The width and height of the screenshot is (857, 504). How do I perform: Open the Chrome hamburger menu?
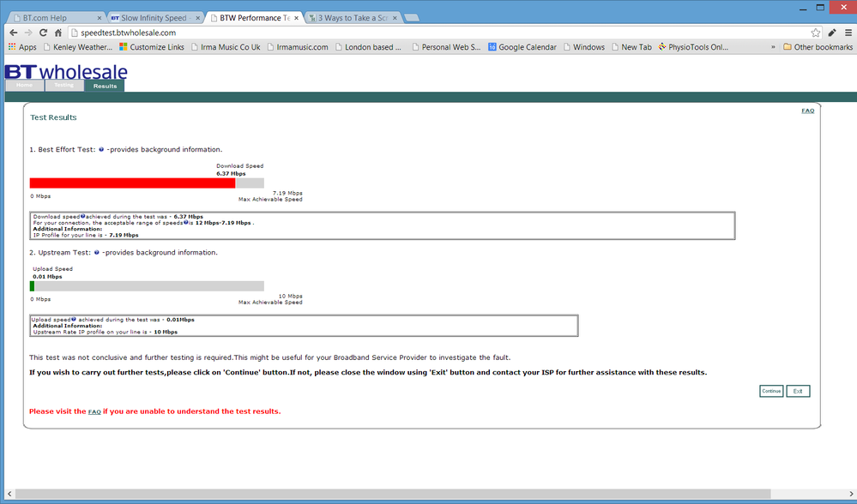pos(848,33)
